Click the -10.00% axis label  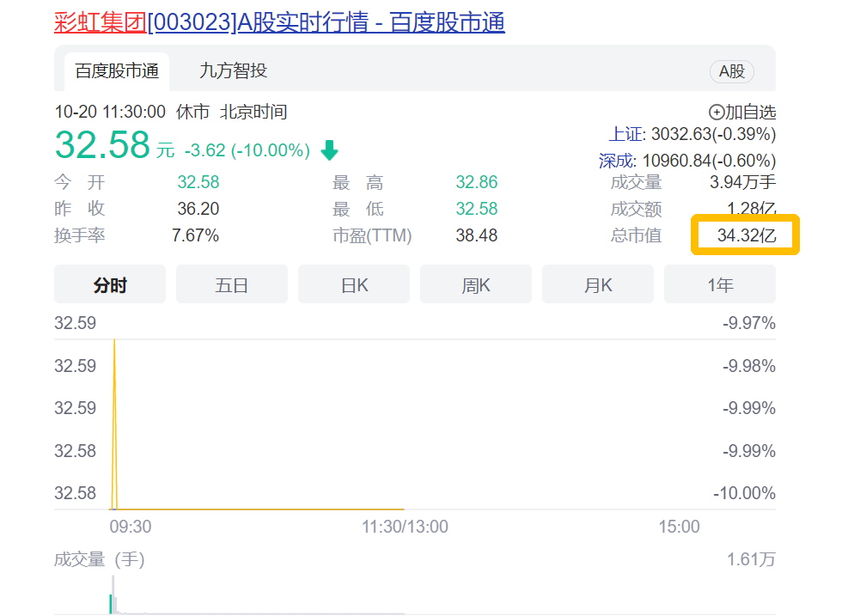744,492
